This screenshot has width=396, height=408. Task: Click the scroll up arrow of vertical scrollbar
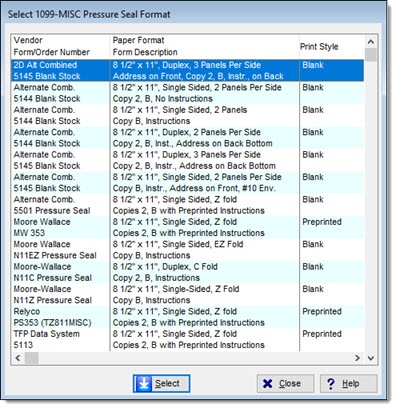(371, 42)
